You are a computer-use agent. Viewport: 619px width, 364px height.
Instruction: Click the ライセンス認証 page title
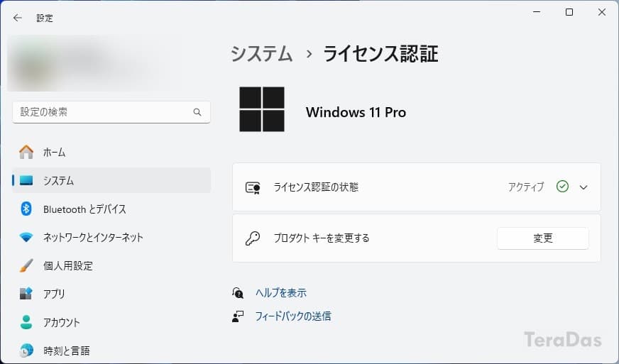[x=380, y=53]
